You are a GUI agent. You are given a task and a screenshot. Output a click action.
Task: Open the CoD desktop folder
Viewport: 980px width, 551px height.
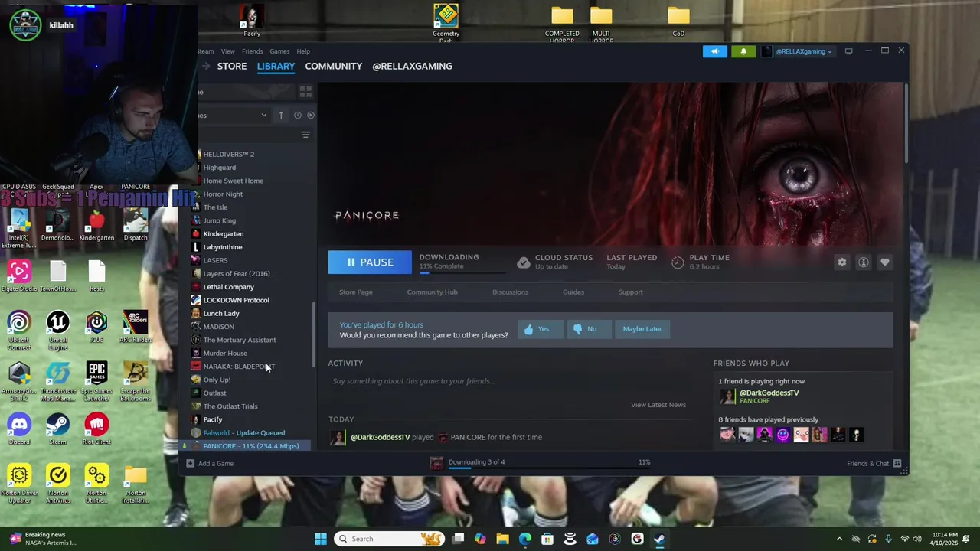point(678,21)
